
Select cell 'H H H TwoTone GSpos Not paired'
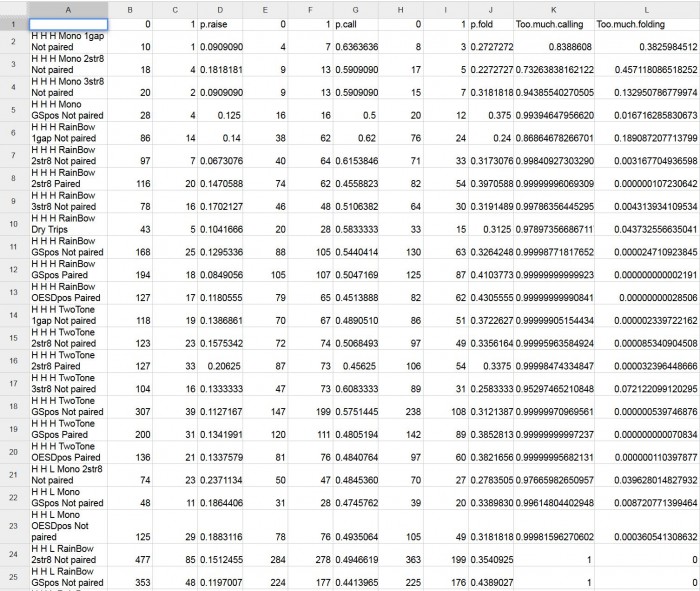coord(68,406)
